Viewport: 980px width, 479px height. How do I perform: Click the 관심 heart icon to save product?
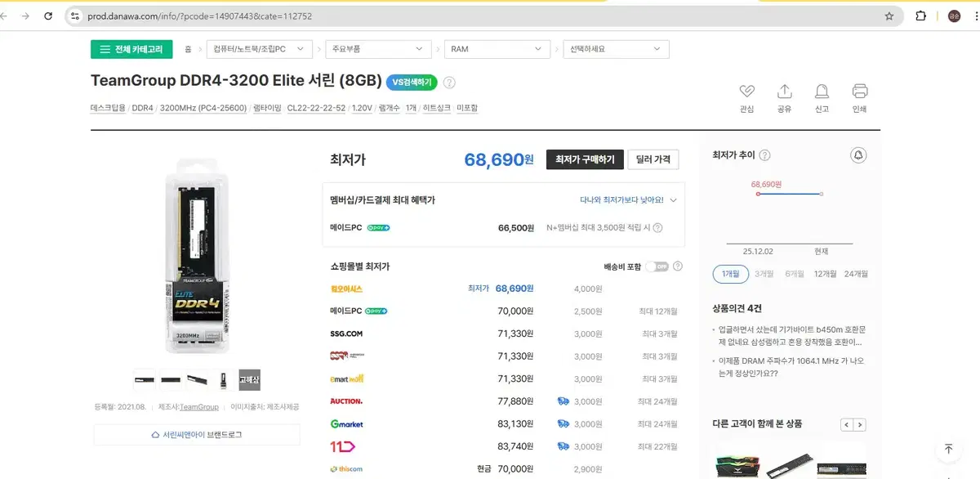click(x=746, y=92)
